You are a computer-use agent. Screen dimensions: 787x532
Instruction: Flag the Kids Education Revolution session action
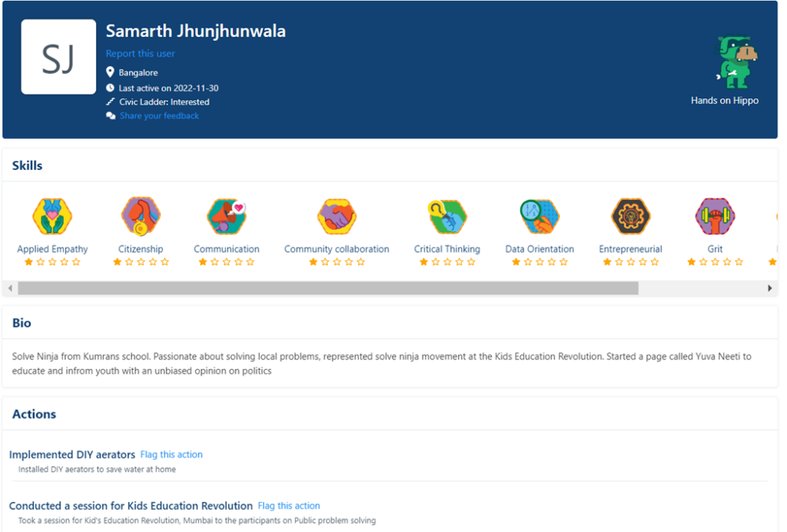[x=289, y=506]
